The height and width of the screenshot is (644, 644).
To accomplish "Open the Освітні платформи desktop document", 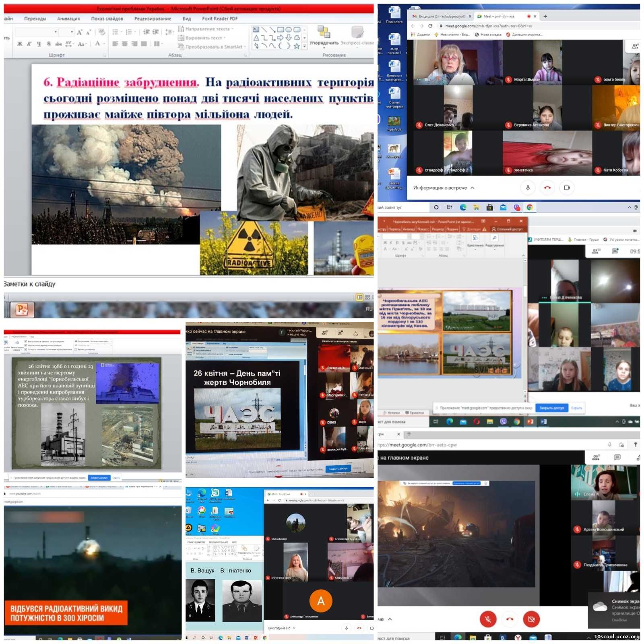I will click(x=394, y=98).
